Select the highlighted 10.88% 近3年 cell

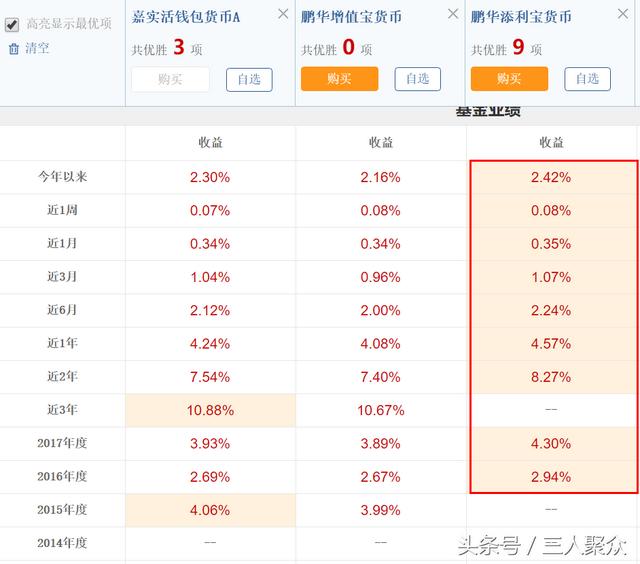210,410
